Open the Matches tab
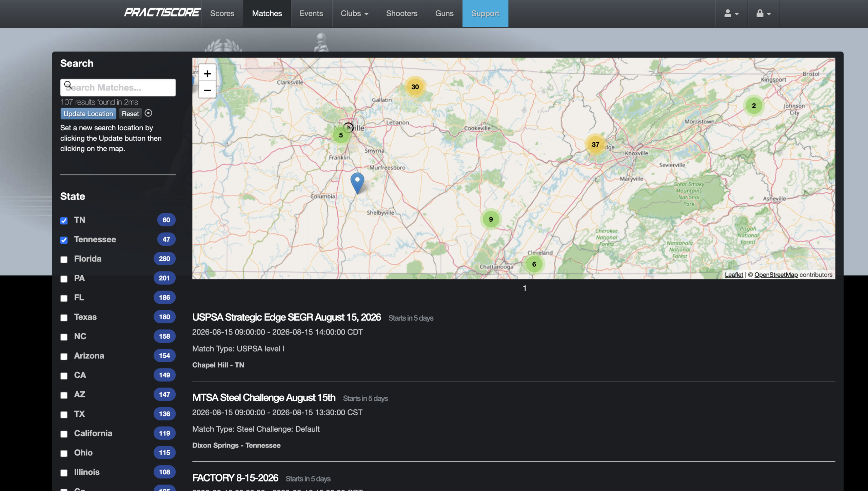The image size is (868, 491). click(267, 14)
